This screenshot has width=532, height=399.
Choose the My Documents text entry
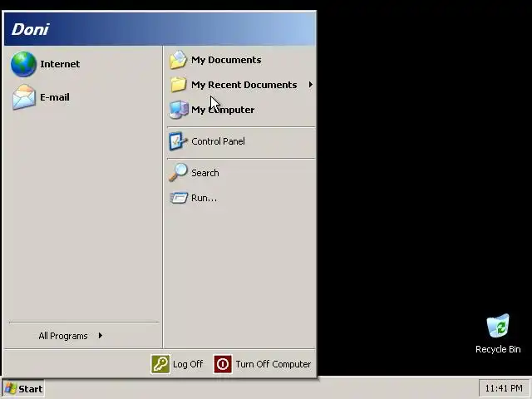click(226, 60)
